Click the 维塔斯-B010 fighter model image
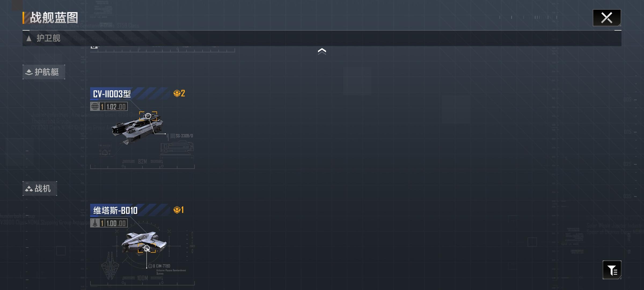Viewport: 644px width, 290px height. click(x=144, y=243)
